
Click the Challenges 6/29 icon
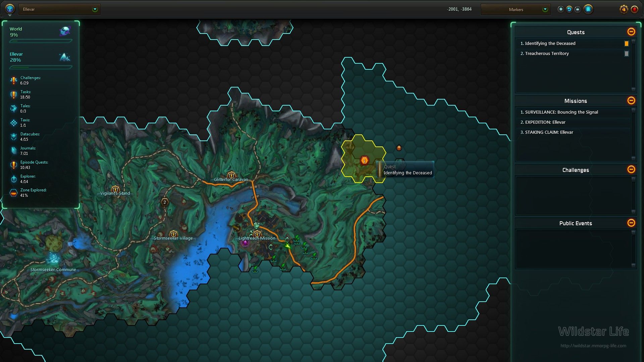(x=13, y=80)
